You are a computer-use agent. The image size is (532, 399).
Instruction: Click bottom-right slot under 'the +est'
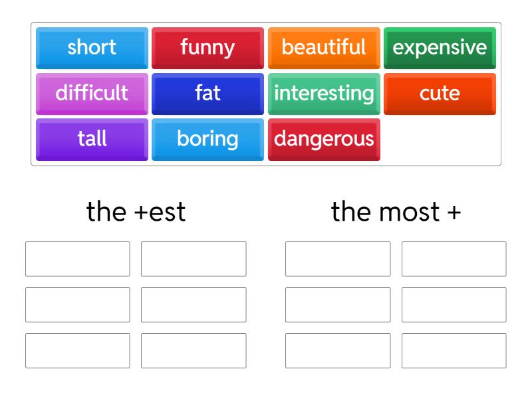[194, 350]
